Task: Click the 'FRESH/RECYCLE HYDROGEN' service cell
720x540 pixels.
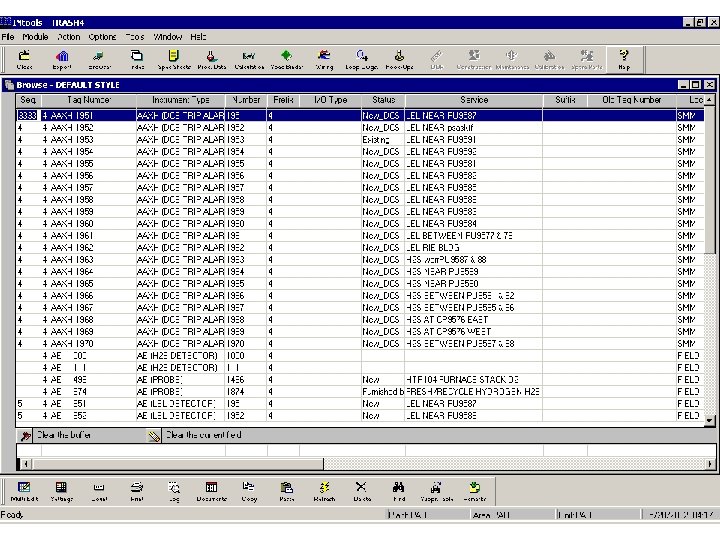Action: pyautogui.click(x=473, y=392)
